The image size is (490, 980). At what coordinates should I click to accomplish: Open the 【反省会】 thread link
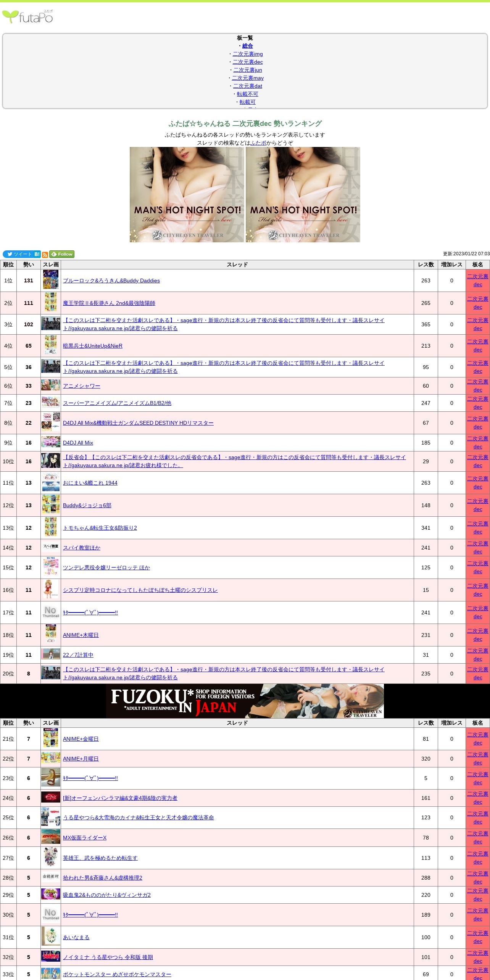tap(234, 461)
